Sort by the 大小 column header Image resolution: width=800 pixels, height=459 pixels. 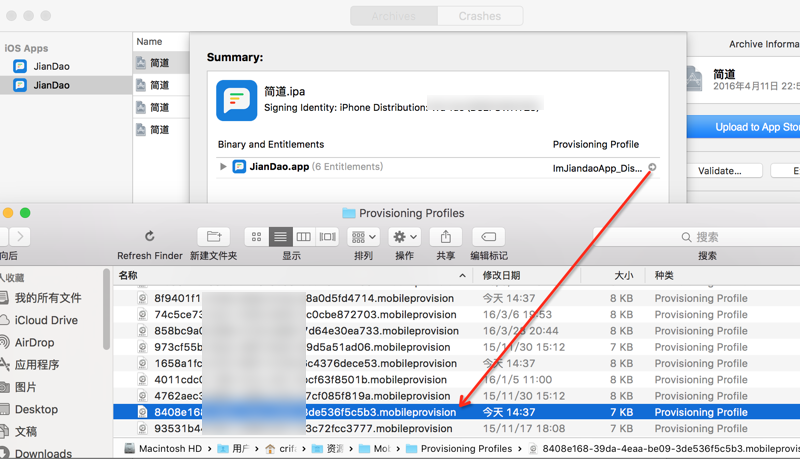coord(611,275)
